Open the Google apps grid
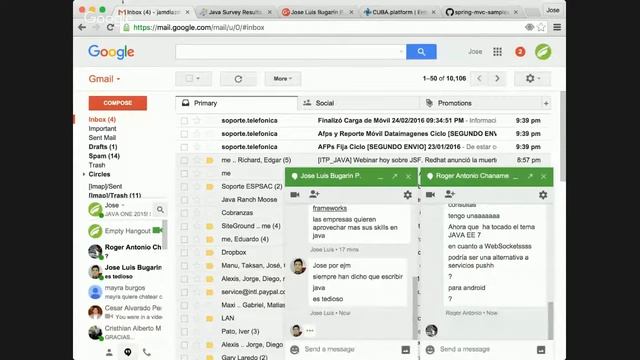Viewport: 640px width, 360px height. [497, 52]
